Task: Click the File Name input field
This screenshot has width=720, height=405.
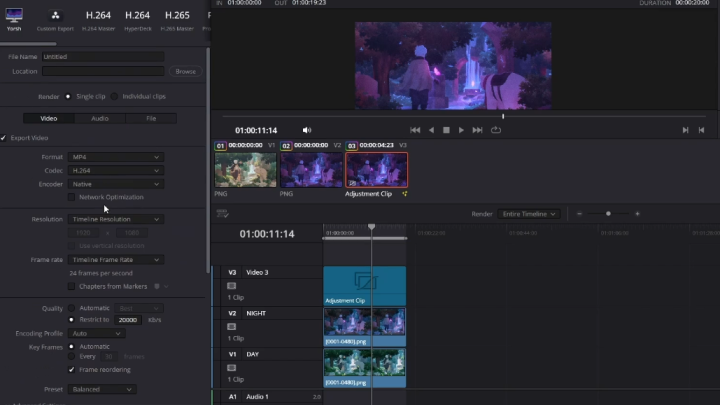Action: tap(103, 56)
